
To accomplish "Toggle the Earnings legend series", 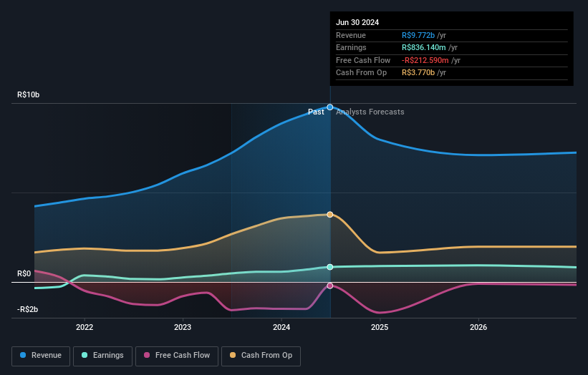I will tap(102, 356).
